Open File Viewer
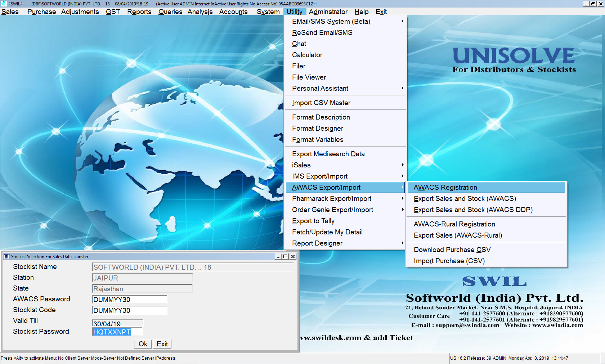The image size is (605, 364). [x=346, y=77]
